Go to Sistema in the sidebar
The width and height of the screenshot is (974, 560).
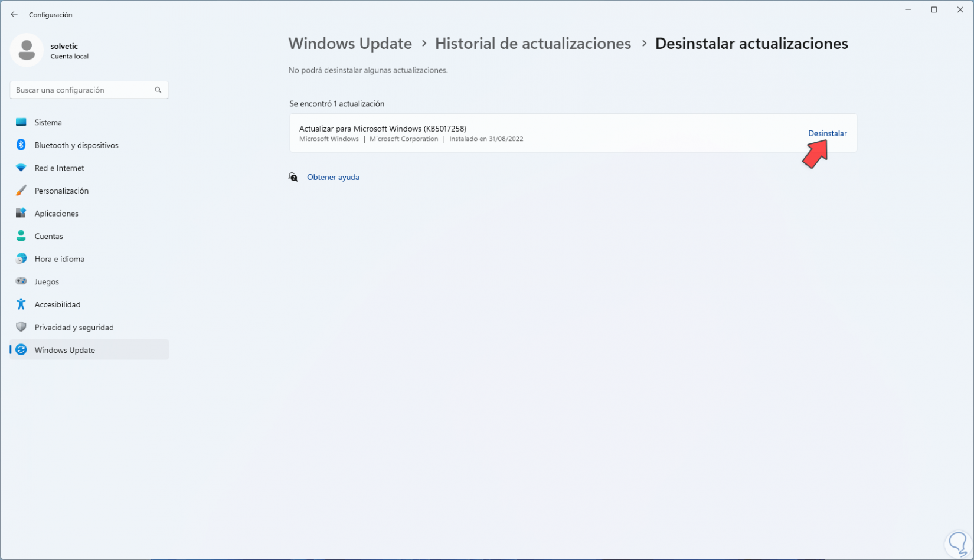[x=89, y=122]
